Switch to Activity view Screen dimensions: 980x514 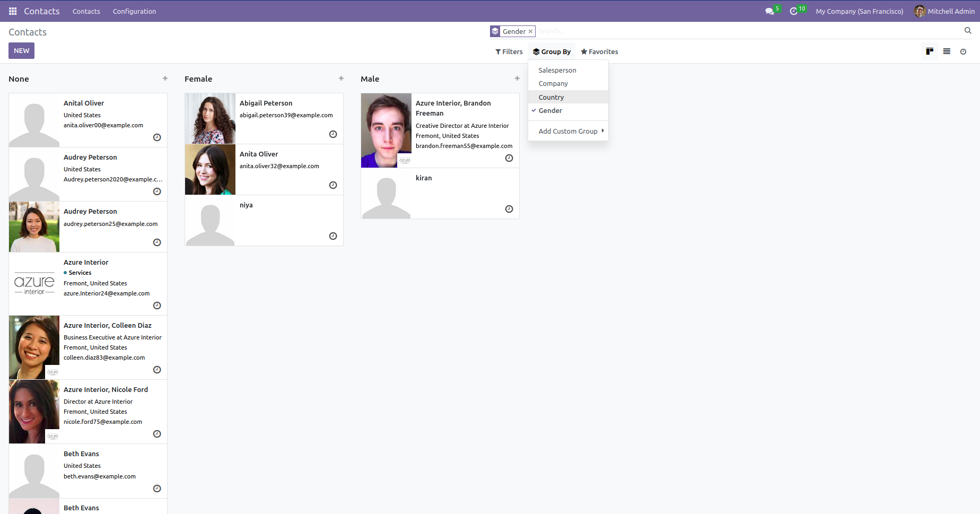coord(963,51)
